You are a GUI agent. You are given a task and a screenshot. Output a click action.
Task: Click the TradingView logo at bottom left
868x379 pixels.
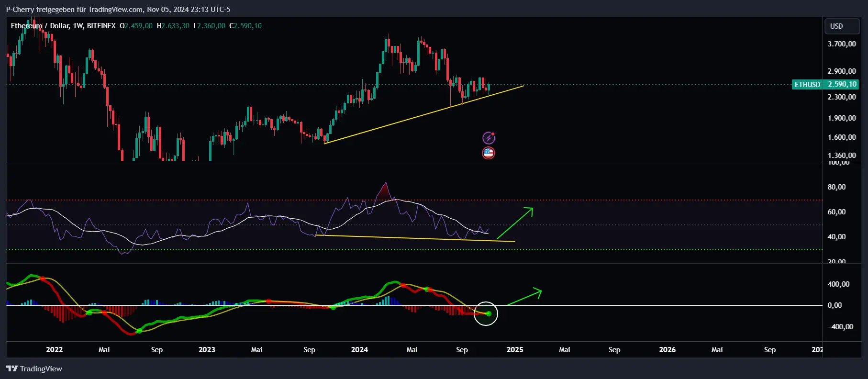(34, 368)
